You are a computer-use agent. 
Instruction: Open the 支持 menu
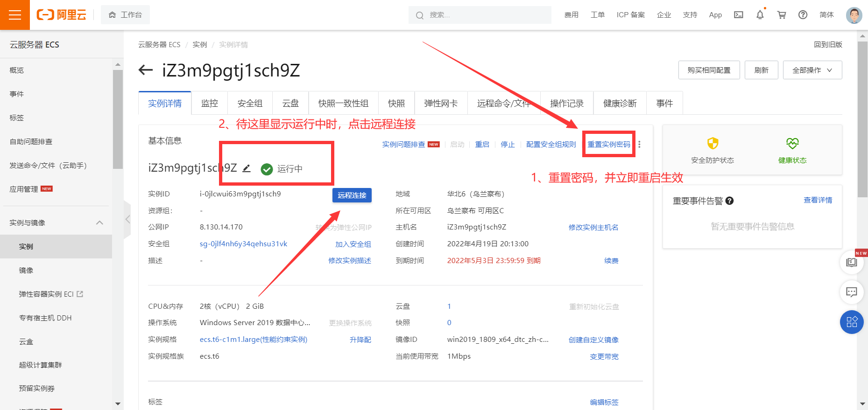[690, 15]
